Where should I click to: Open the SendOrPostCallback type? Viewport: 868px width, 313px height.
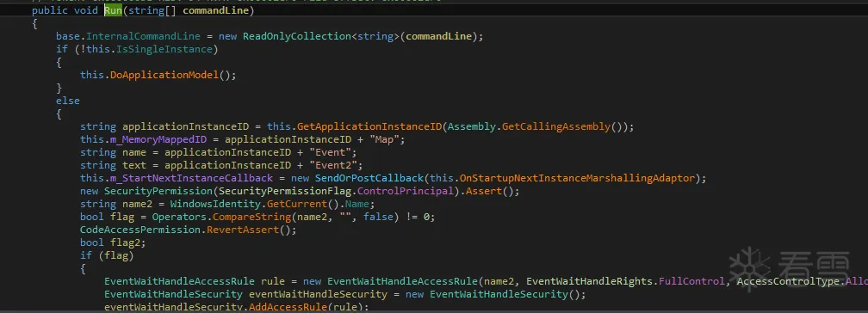(x=369, y=178)
